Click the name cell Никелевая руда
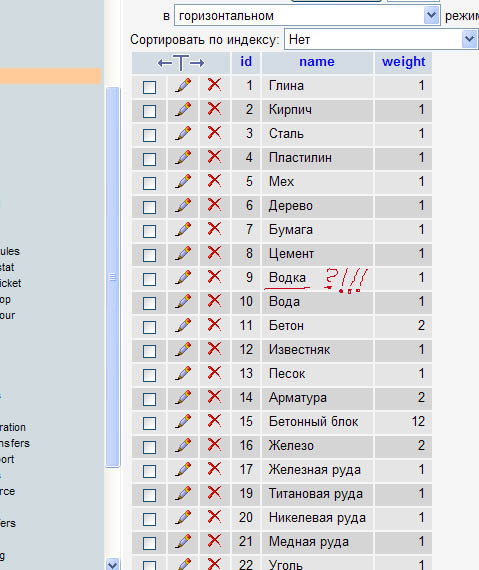 (x=317, y=518)
